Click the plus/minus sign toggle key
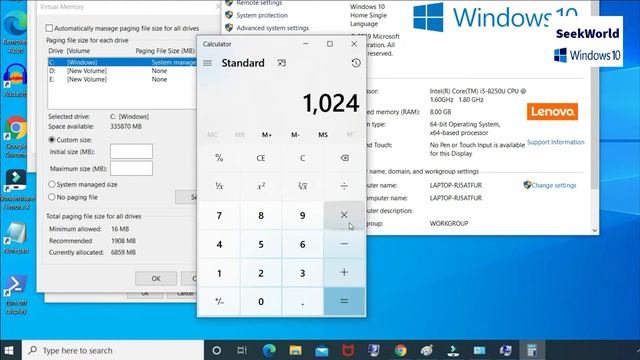The width and height of the screenshot is (640, 360). pyautogui.click(x=219, y=302)
